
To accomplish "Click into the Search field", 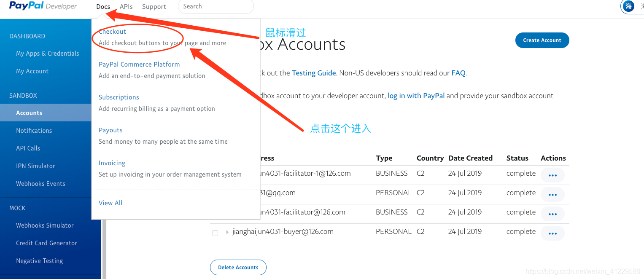I will click(216, 6).
